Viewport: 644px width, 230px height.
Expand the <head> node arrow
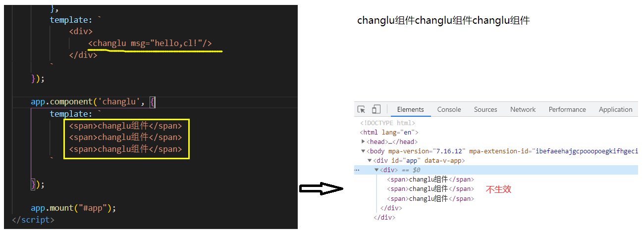363,142
